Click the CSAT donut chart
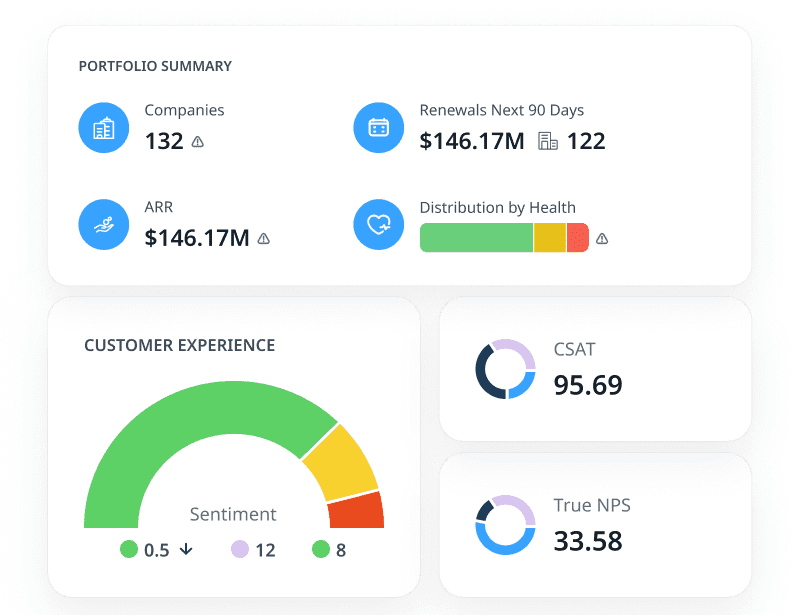The width and height of the screenshot is (800, 615). (505, 369)
